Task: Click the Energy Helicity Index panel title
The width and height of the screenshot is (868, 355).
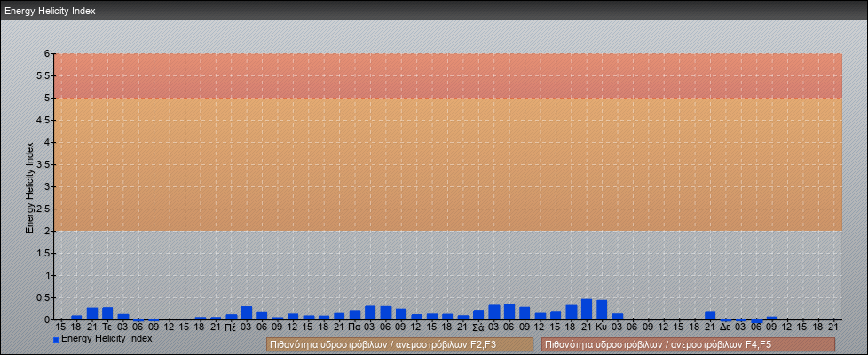Action: (50, 11)
